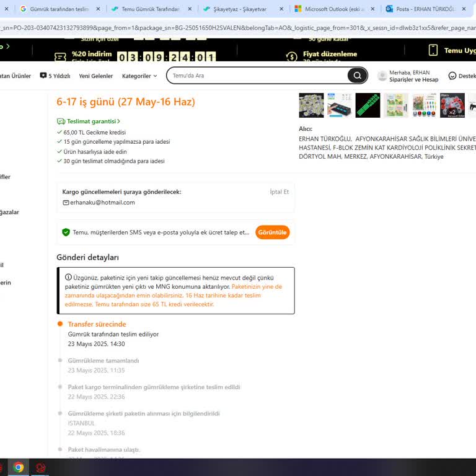Click the %20 indirim promo text
The image size is (476, 476).
click(92, 54)
